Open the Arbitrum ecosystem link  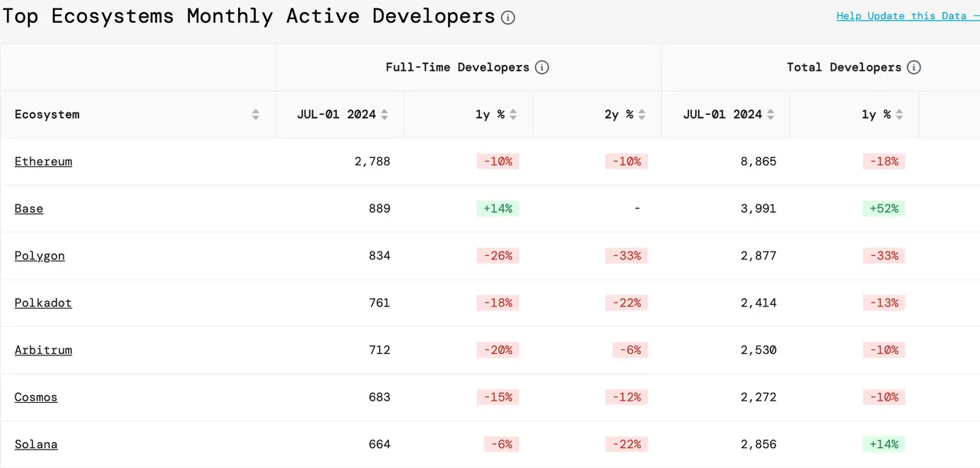click(44, 350)
